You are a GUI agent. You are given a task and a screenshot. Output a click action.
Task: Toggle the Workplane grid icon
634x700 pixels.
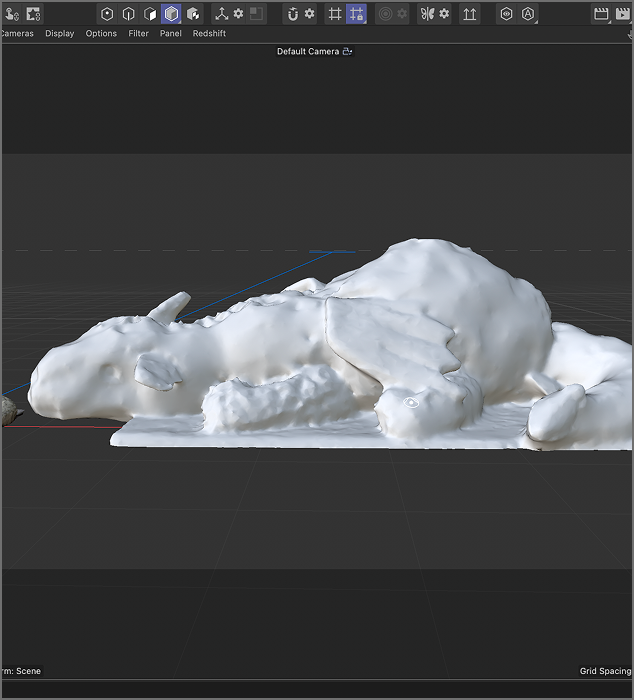[334, 14]
